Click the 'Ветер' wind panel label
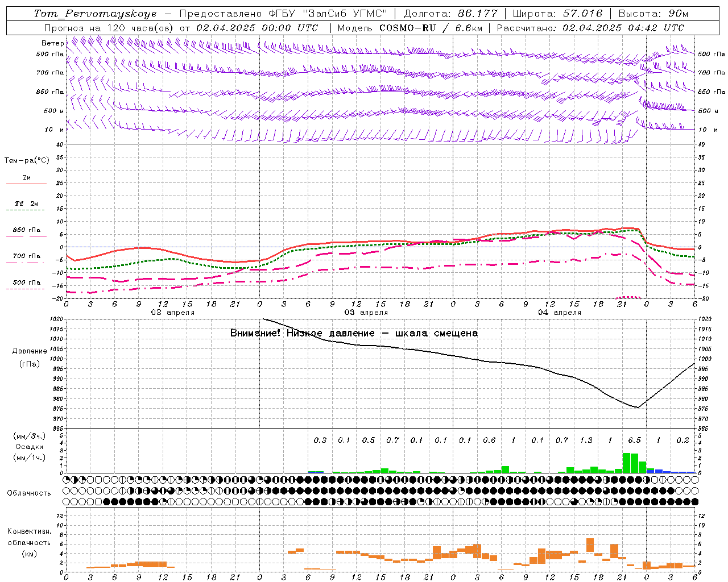The image size is (728, 582). (x=53, y=43)
